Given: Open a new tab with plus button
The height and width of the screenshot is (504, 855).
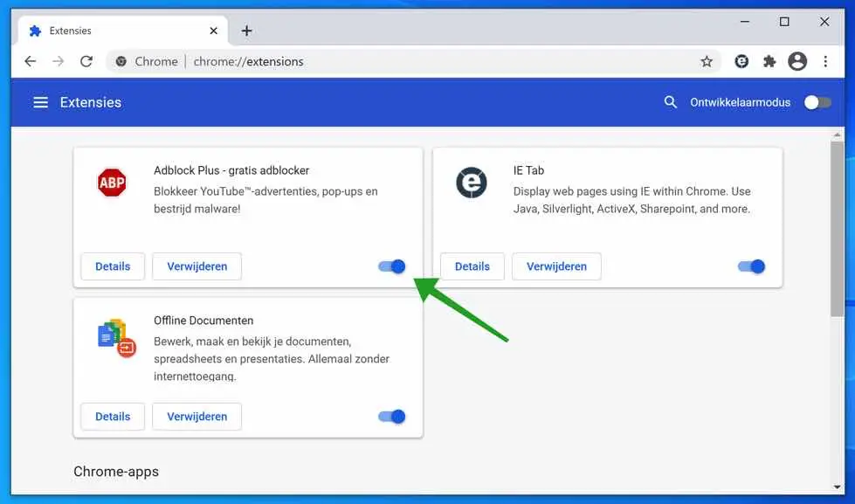Looking at the screenshot, I should [x=246, y=31].
